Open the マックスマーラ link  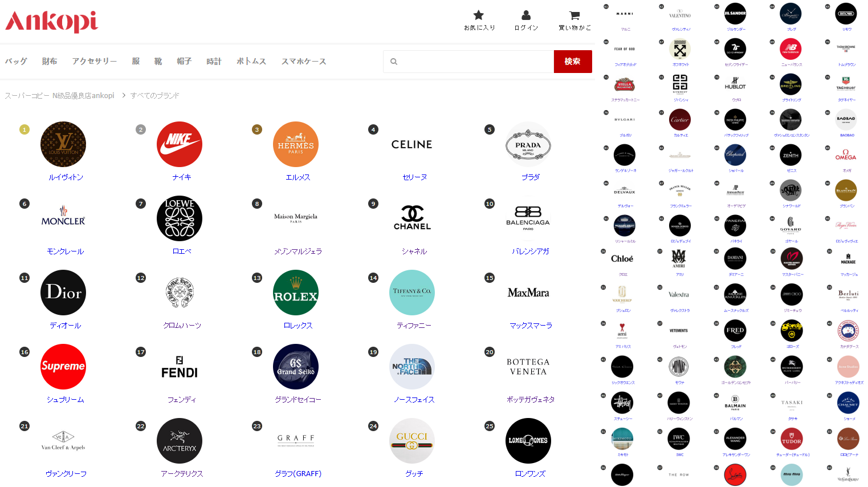tap(531, 326)
